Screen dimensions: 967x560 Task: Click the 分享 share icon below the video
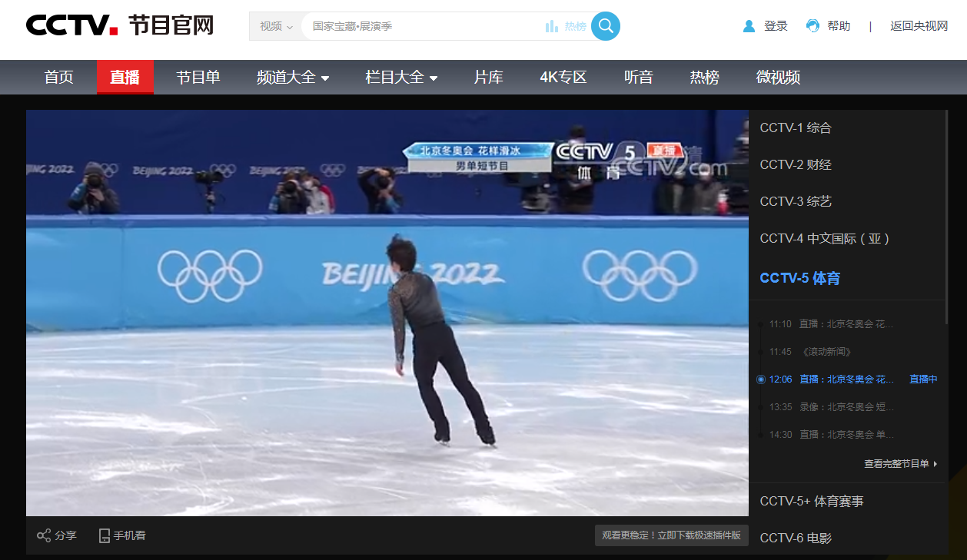[44, 535]
